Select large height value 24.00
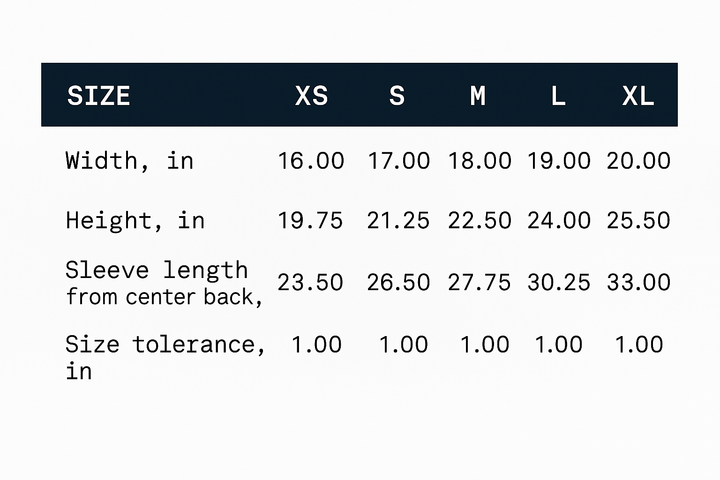720x480 pixels. tap(559, 220)
